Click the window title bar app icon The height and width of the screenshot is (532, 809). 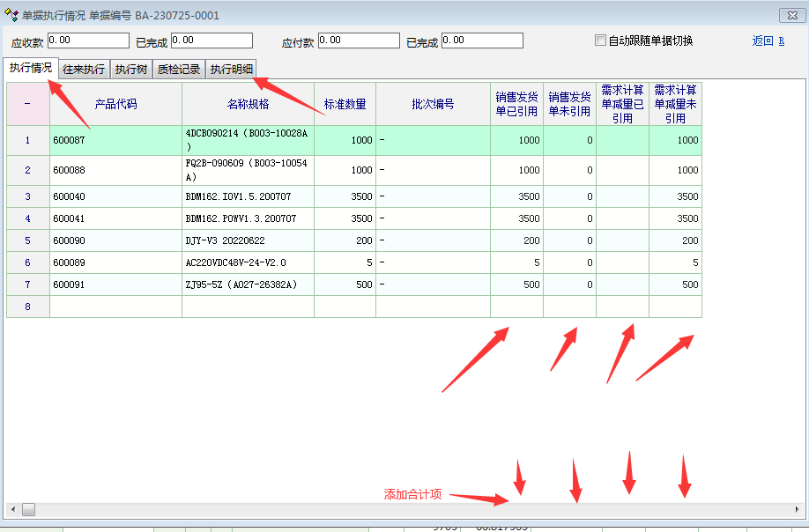point(11,15)
